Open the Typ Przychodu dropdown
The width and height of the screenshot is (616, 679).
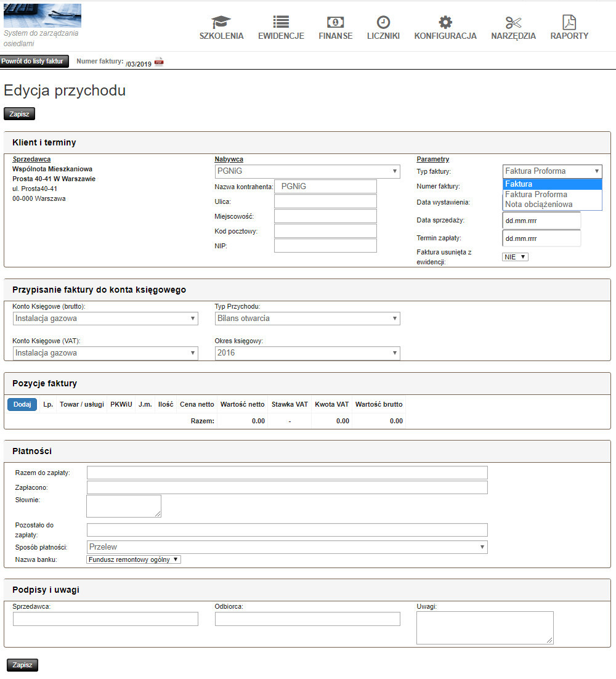(307, 319)
